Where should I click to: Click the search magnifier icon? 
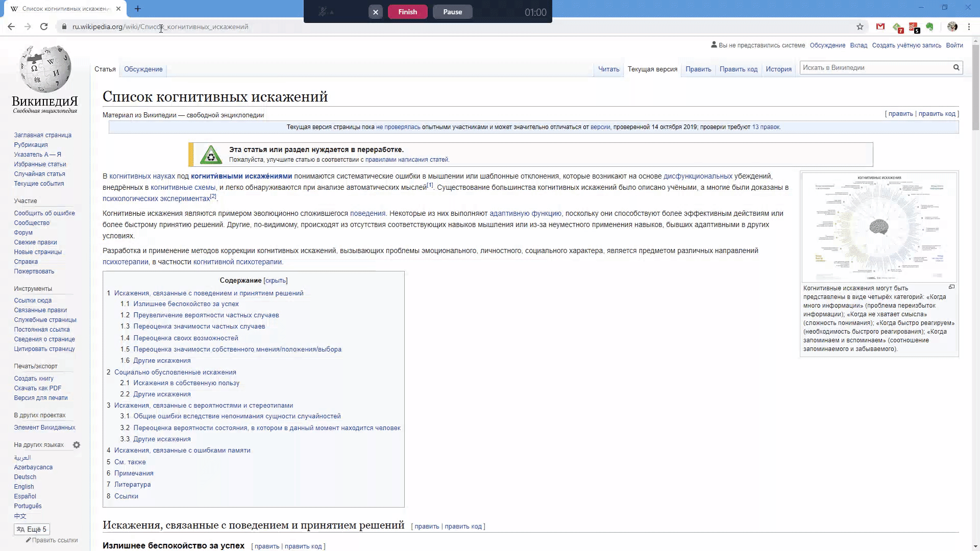pyautogui.click(x=956, y=67)
